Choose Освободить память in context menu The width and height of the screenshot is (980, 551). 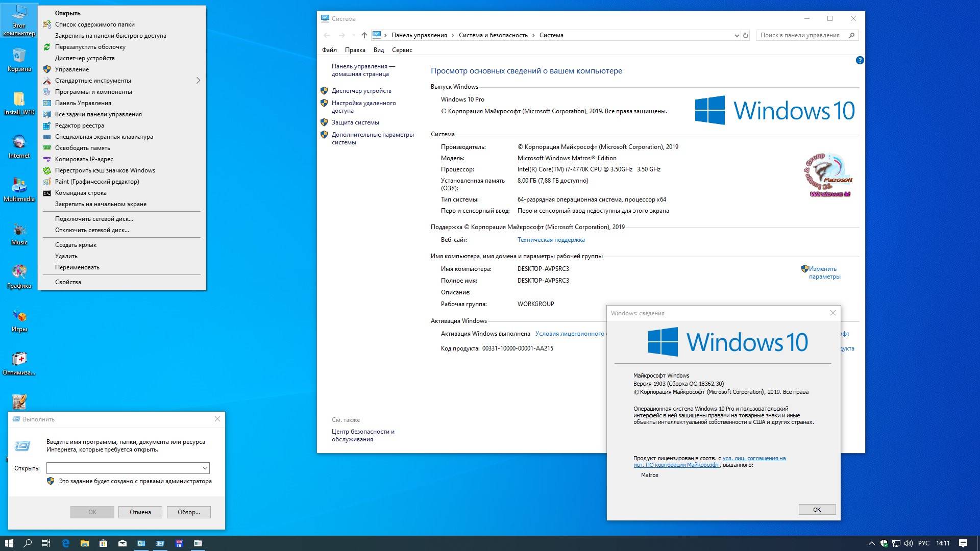[122, 148]
